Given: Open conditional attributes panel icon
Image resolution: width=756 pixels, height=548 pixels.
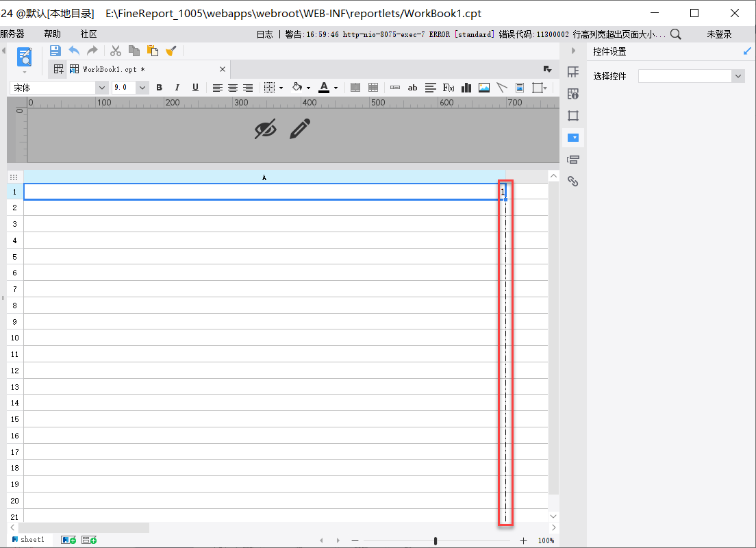Looking at the screenshot, I should click(572, 160).
